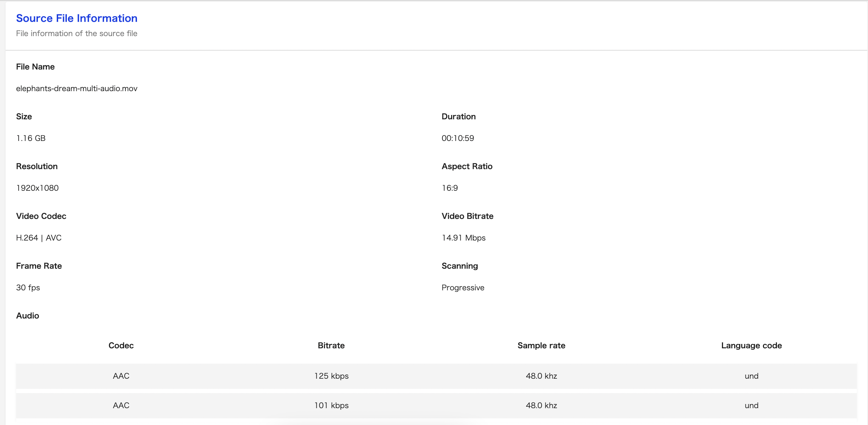Click the 125 kbps audio bitrate cell
868x425 pixels.
click(331, 376)
